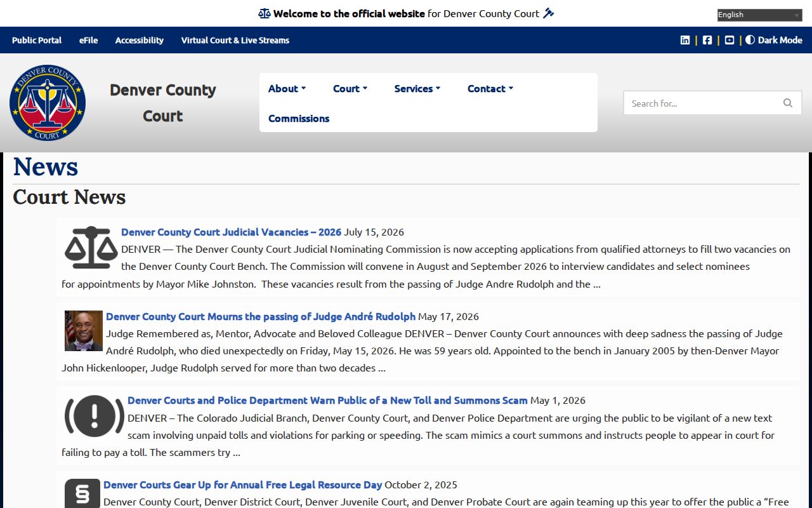The image size is (812, 508).
Task: Click the icon beside Free Legal Resource Day
Action: (82, 493)
